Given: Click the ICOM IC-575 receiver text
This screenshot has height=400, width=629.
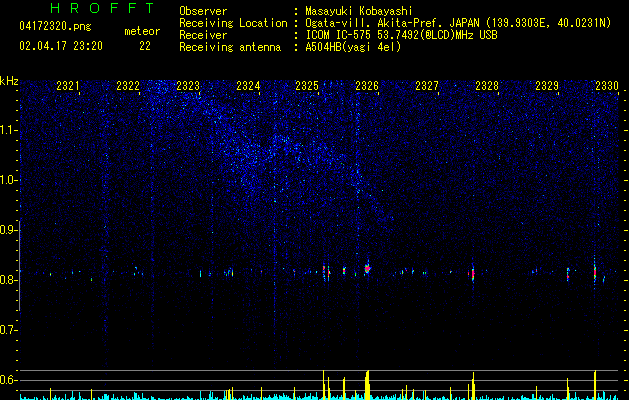Looking at the screenshot, I should (x=401, y=35).
